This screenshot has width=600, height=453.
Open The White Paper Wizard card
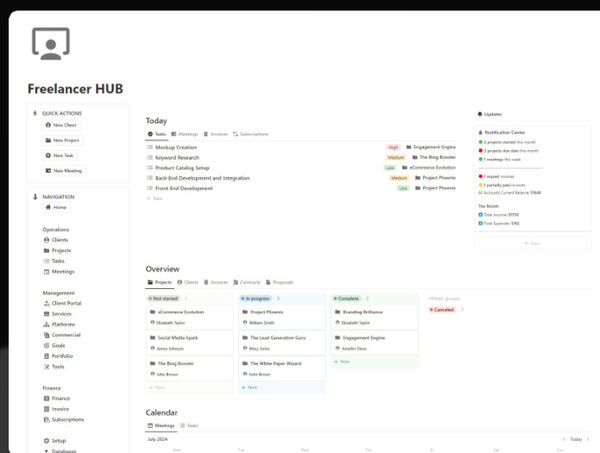(282, 368)
